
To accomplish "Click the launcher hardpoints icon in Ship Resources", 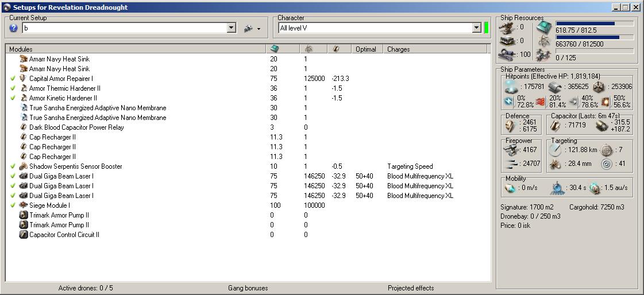I will [x=508, y=40].
